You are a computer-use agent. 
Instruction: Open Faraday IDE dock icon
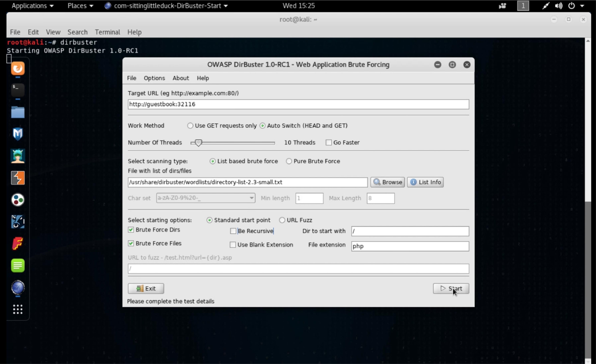point(18,243)
